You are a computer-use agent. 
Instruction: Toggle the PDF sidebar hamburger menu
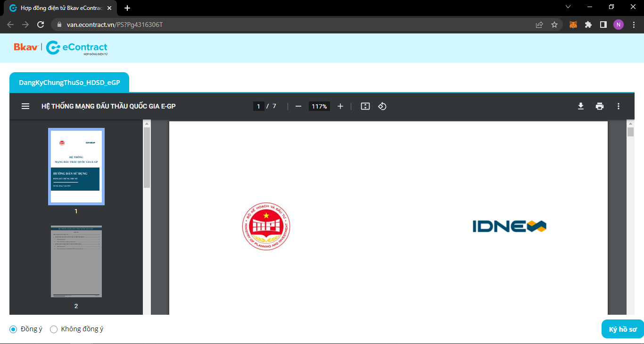25,106
